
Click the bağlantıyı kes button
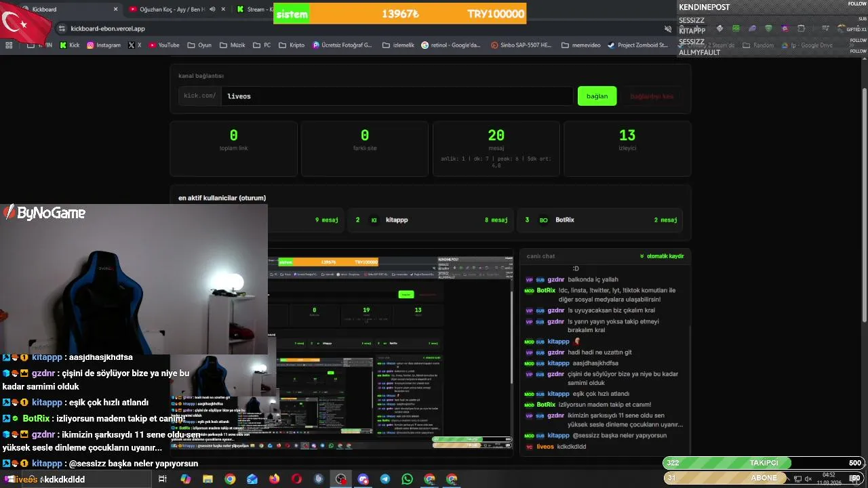pos(652,96)
